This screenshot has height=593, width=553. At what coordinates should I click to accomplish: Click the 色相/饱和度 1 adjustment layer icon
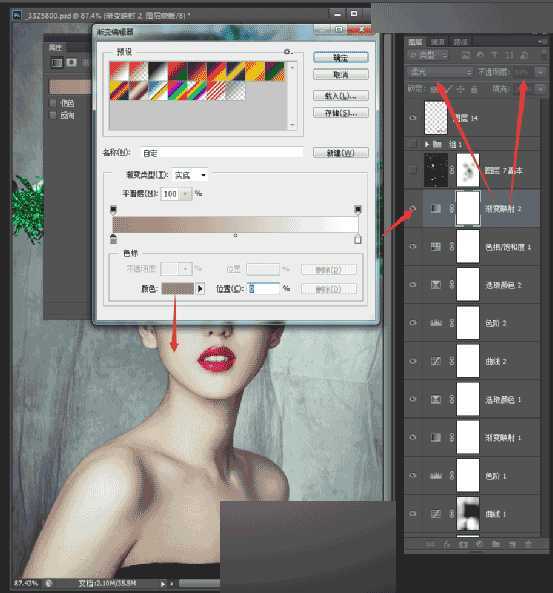[436, 247]
